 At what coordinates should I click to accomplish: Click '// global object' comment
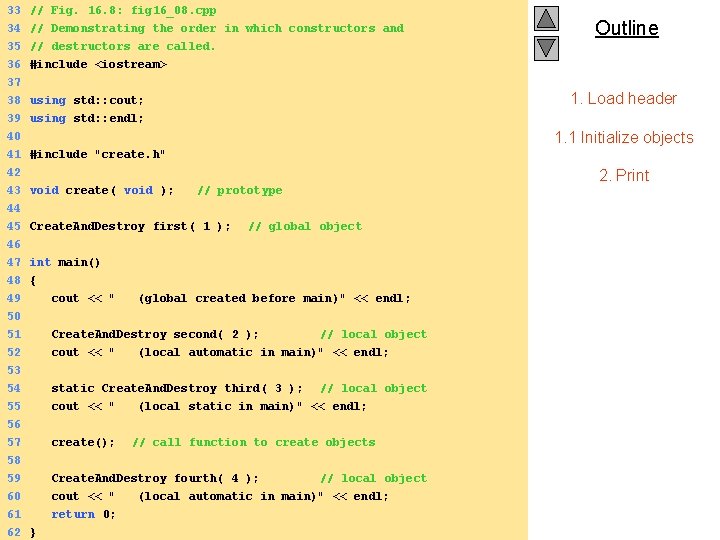pyautogui.click(x=305, y=226)
